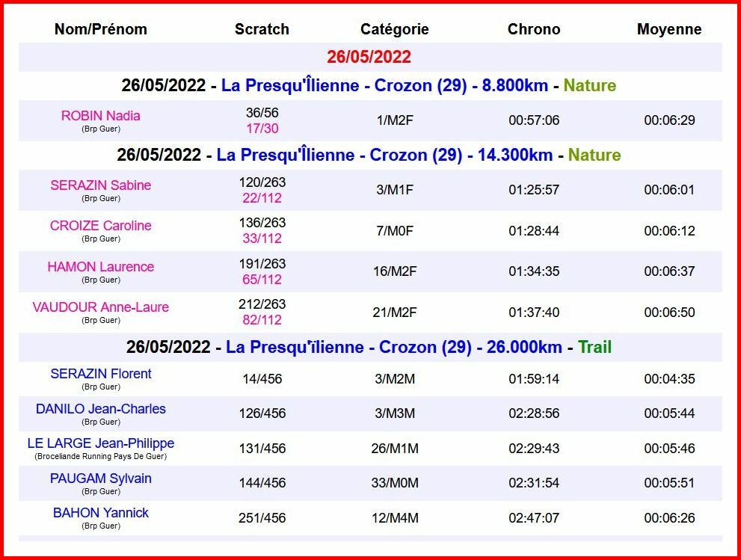The height and width of the screenshot is (560, 741).
Task: Click the Broceliande Running Pays De Guer club label
Action: tap(100, 456)
